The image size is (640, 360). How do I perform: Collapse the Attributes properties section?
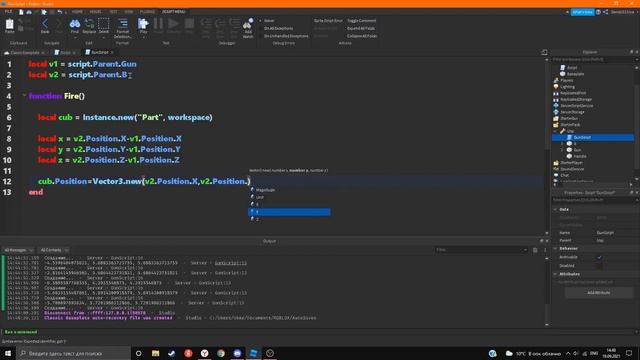tap(555, 274)
